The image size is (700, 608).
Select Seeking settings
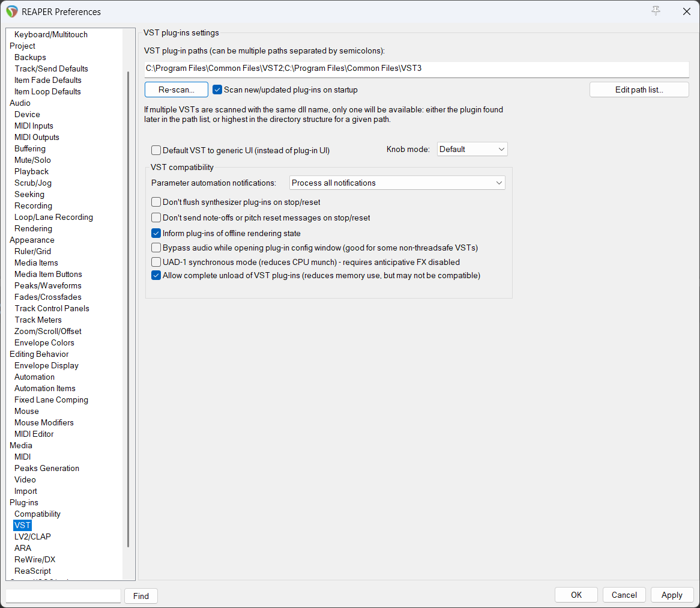[x=29, y=194]
